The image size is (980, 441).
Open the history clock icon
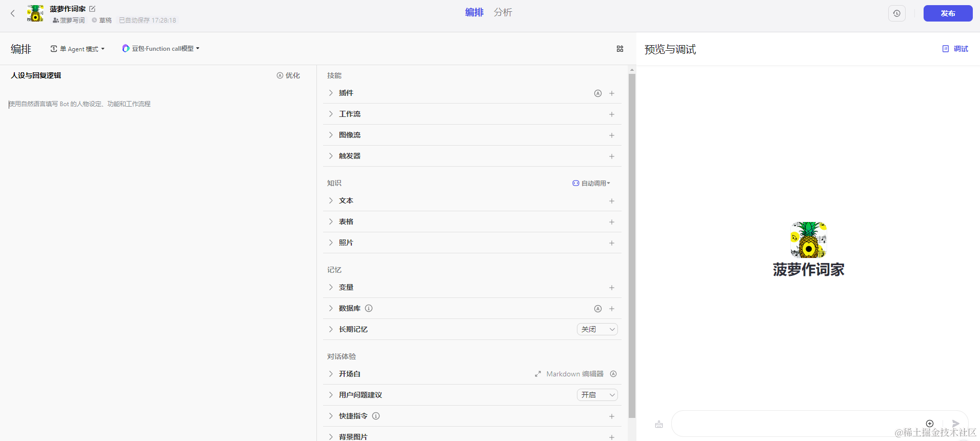click(x=896, y=13)
